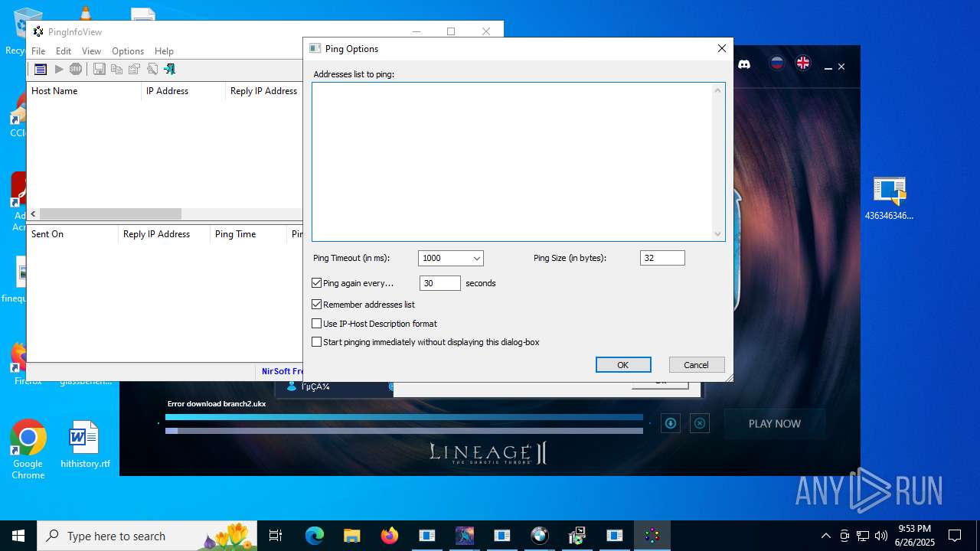980x551 pixels.
Task: Open the Help menu in PingInfoView
Action: click(164, 51)
